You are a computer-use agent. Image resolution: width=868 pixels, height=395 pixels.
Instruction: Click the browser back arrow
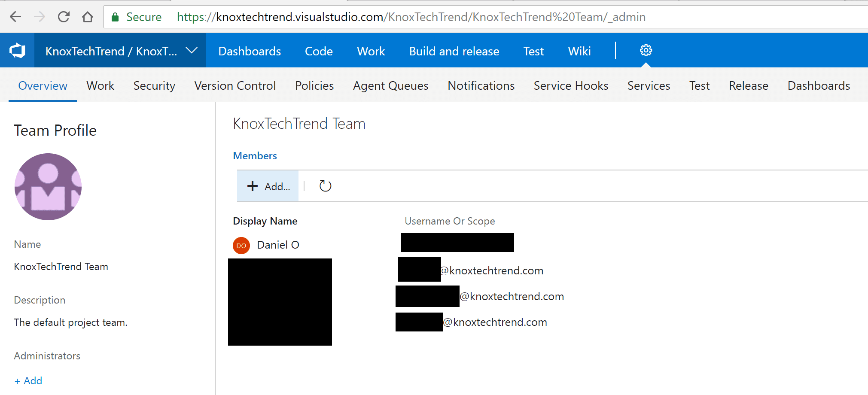coord(15,17)
